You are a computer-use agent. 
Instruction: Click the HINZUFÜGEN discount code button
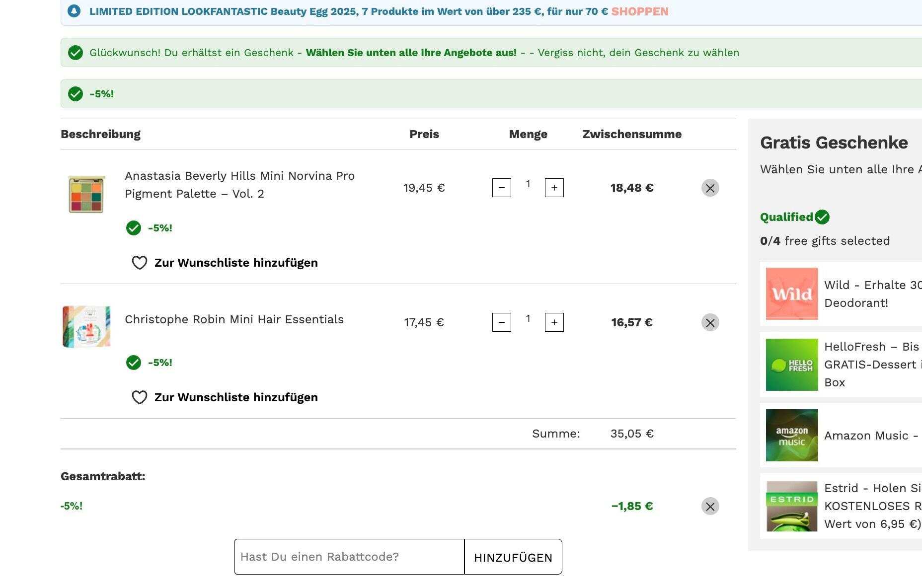tap(513, 557)
